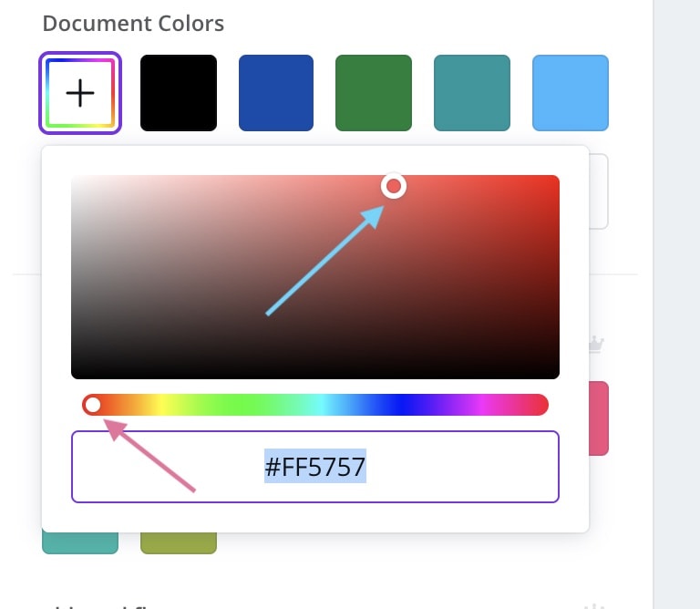Select the olive green swatch below the picker
700x609 pixels.
(179, 543)
